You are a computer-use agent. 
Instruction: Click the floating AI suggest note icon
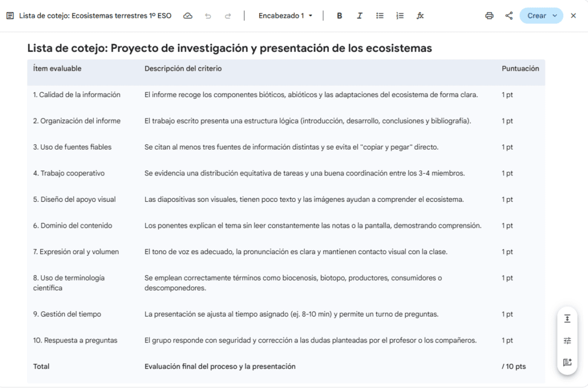click(567, 362)
